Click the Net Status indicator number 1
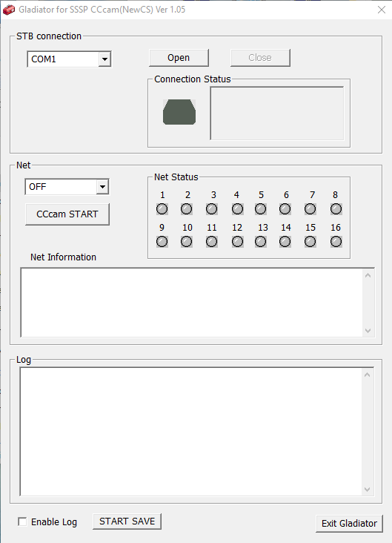 pos(162,209)
